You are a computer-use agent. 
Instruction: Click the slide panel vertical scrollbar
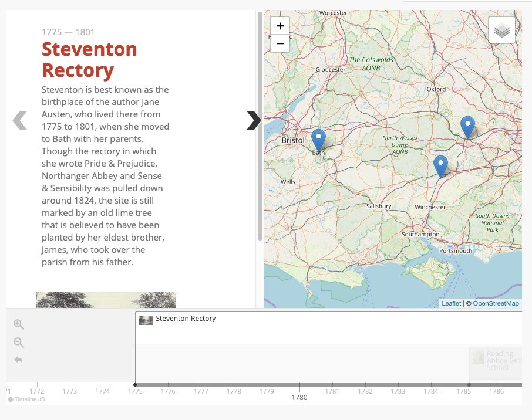(260, 126)
